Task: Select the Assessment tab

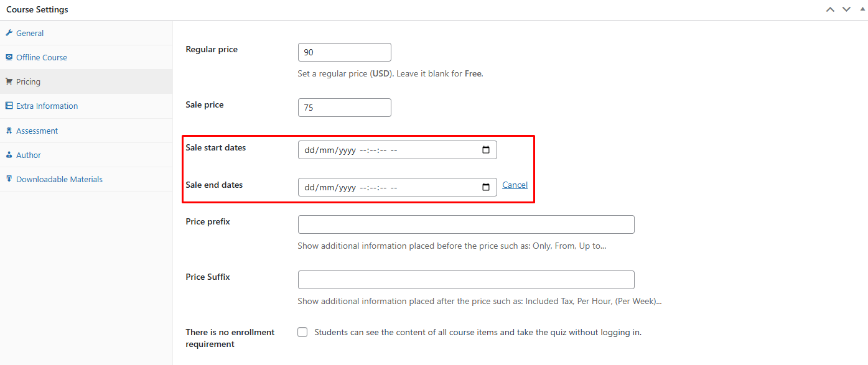Action: (x=37, y=131)
